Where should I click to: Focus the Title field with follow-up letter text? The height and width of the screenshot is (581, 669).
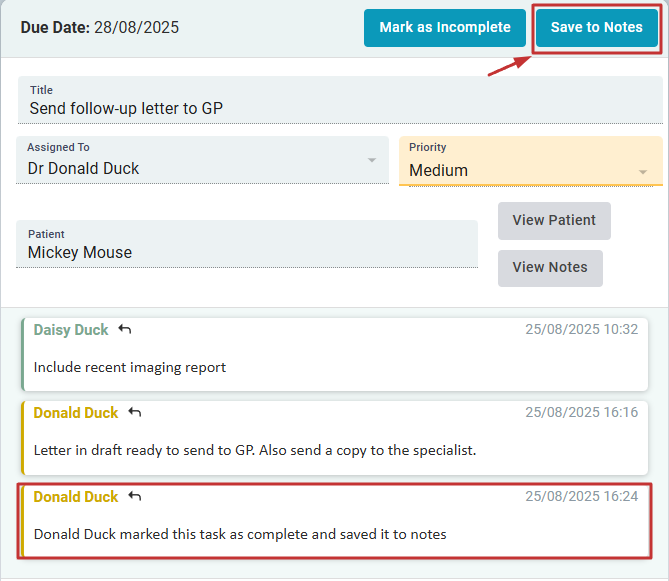tap(340, 108)
